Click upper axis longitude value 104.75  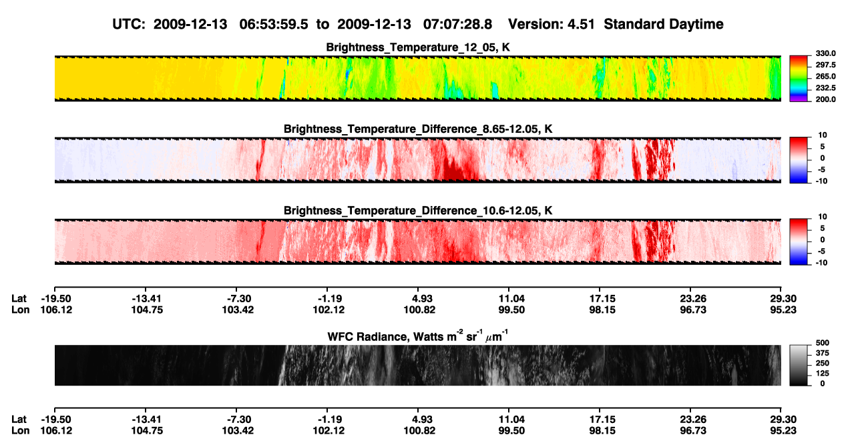(147, 310)
